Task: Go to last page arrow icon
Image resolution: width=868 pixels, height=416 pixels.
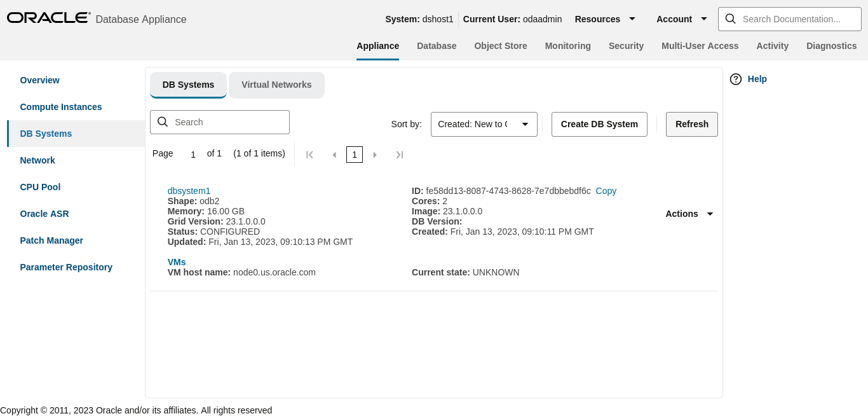Action: click(x=399, y=155)
